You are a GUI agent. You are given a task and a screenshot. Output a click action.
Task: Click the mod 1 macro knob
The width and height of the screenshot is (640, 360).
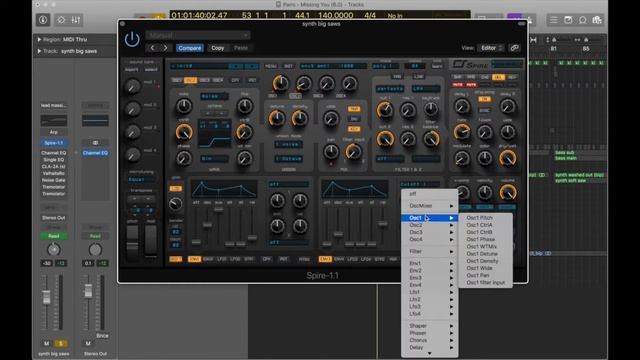pos(132,86)
